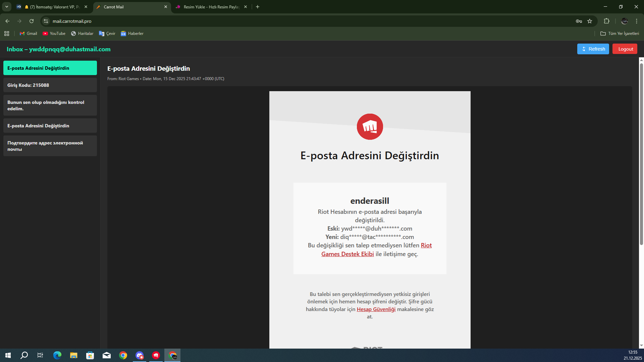Open the Подтвердите адрес электронной почты email
The width and height of the screenshot is (644, 362).
point(50,146)
